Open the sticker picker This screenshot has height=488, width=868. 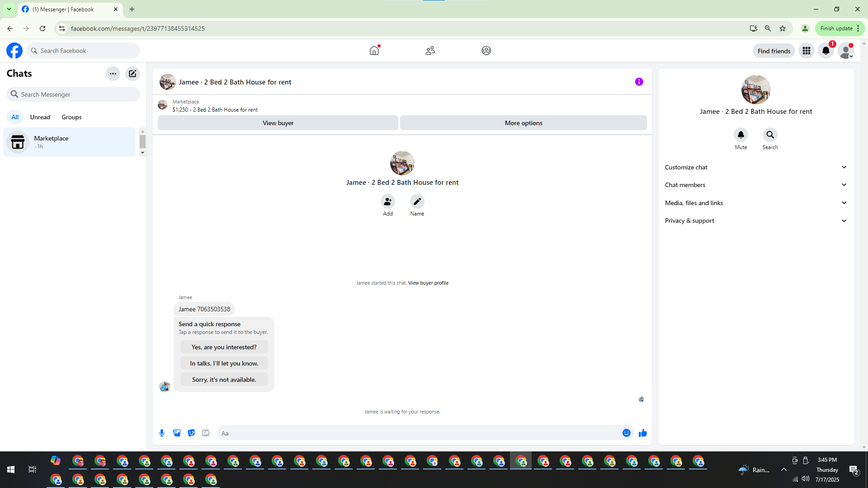coord(191,433)
